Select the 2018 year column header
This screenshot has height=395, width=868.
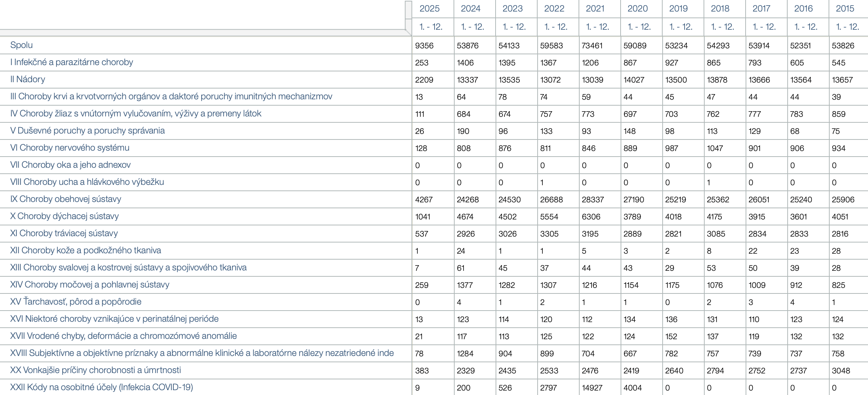click(x=720, y=9)
